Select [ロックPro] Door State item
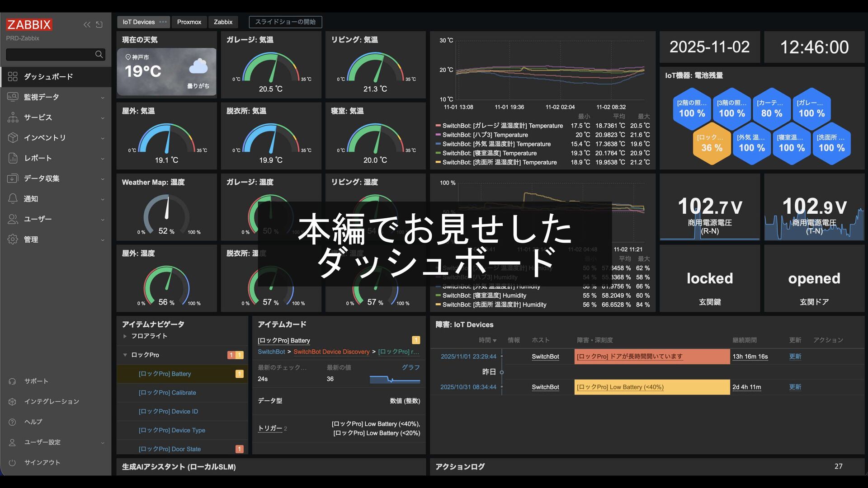The height and width of the screenshot is (488, 868). [170, 449]
